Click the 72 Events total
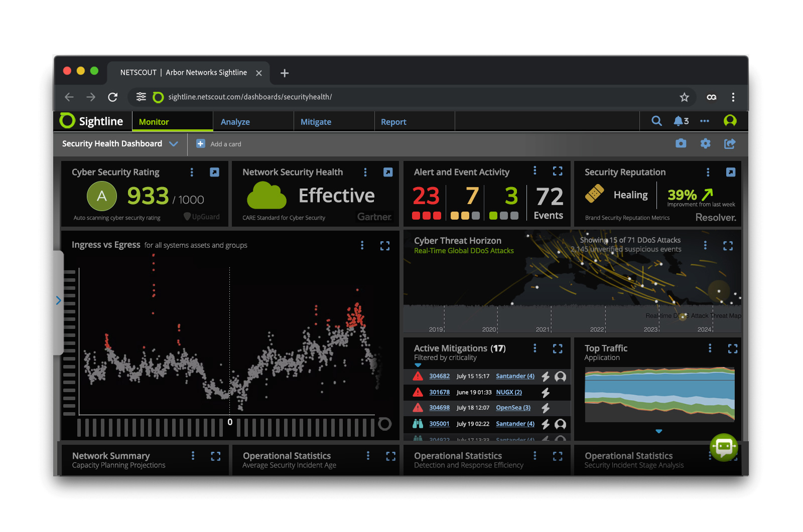The height and width of the screenshot is (532, 803). coord(549,203)
